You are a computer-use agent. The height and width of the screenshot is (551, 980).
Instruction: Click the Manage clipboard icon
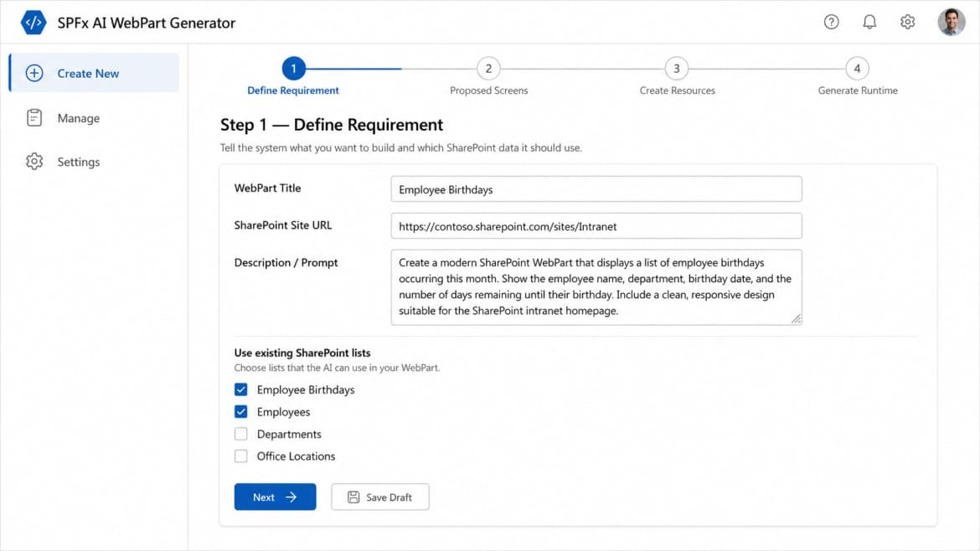[x=34, y=117]
